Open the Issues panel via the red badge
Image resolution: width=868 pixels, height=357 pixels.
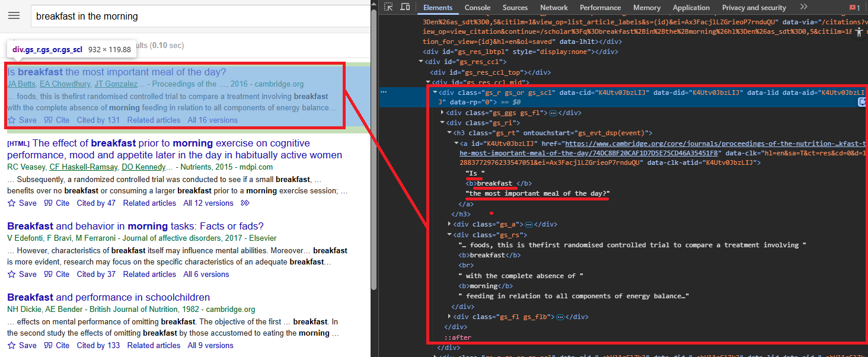(854, 7)
